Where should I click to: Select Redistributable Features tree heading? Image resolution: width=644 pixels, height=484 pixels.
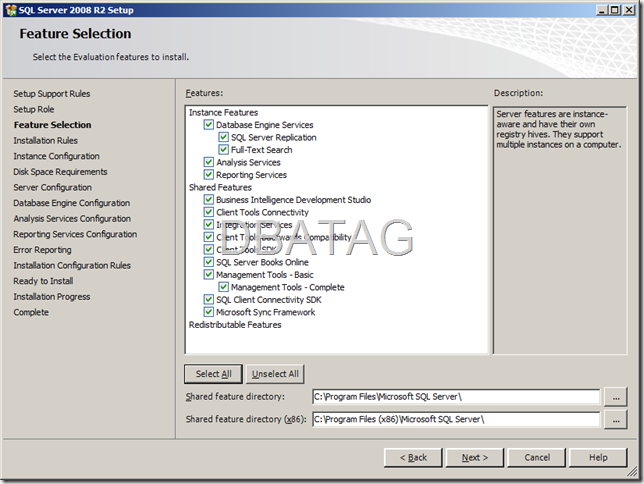235,325
